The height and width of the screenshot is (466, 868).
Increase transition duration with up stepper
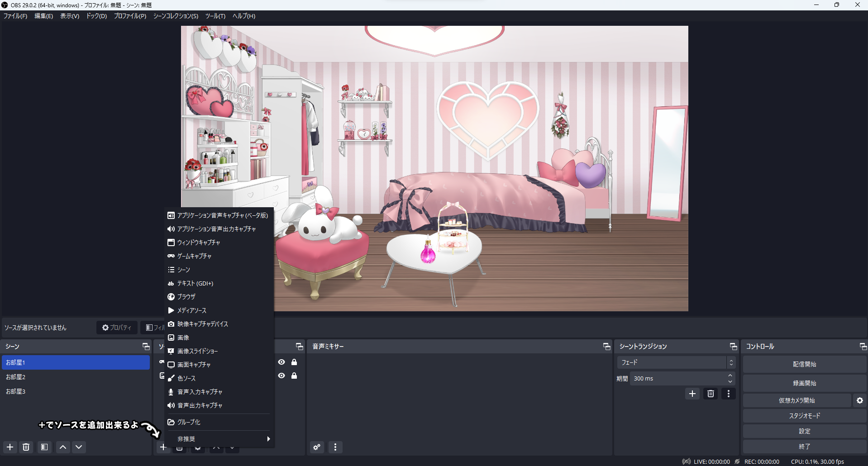tap(730, 376)
